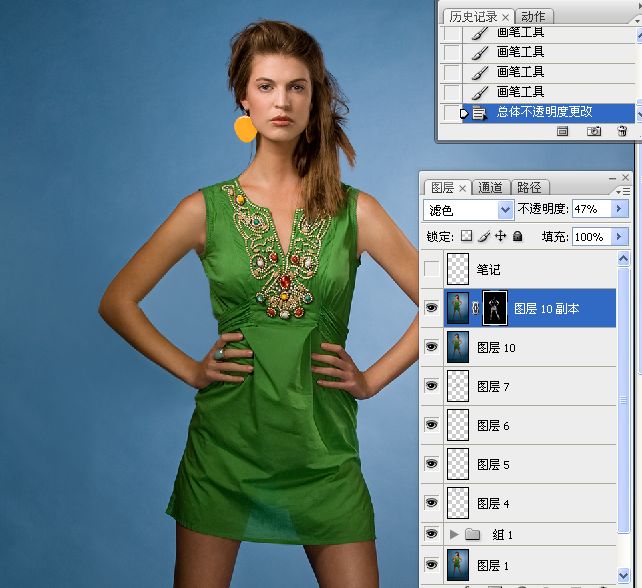Click the 图层 1 layer thumbnail
Image resolution: width=642 pixels, height=588 pixels.
tap(458, 565)
